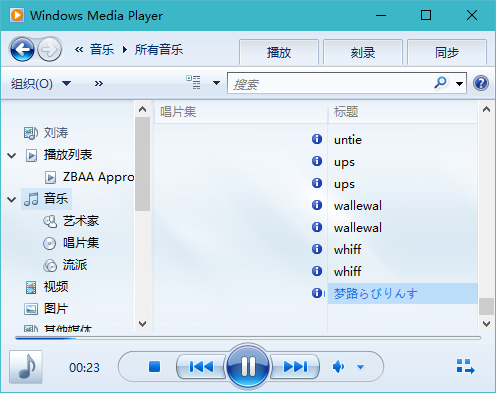The height and width of the screenshot is (393, 496).
Task: Maximize the Windows Media Player window
Action: [426, 15]
